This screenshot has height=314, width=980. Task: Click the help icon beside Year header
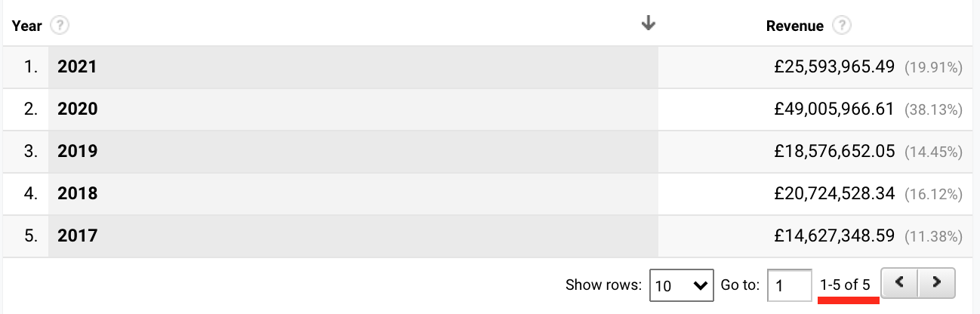coord(59,26)
